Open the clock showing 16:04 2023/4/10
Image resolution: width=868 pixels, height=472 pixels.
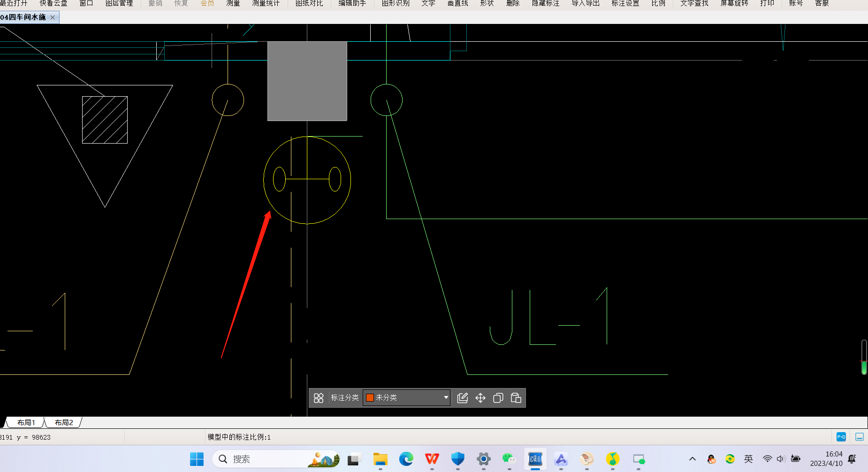[x=826, y=459]
